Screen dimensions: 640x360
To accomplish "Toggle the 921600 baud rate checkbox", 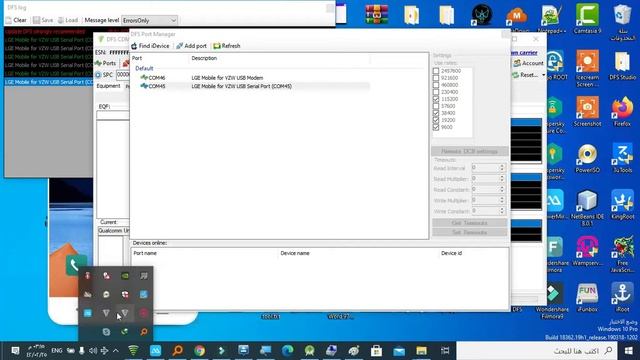I will pyautogui.click(x=436, y=78).
